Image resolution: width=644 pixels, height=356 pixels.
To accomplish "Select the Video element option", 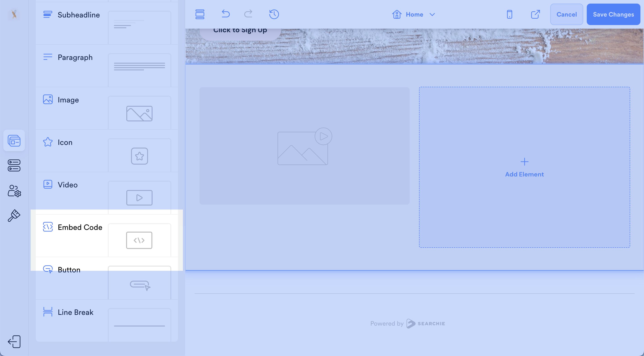I will click(x=68, y=185).
